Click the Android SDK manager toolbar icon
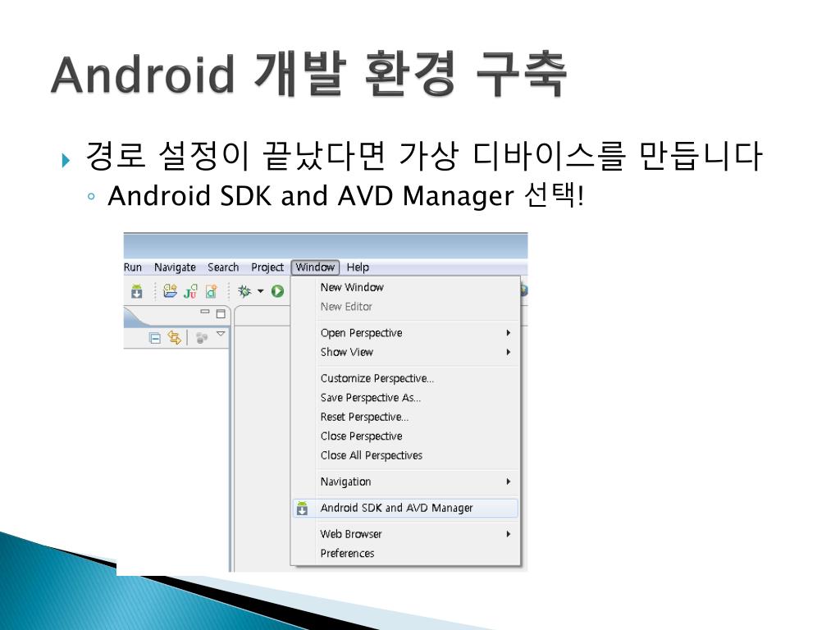This screenshot has width=840, height=630. [x=137, y=291]
